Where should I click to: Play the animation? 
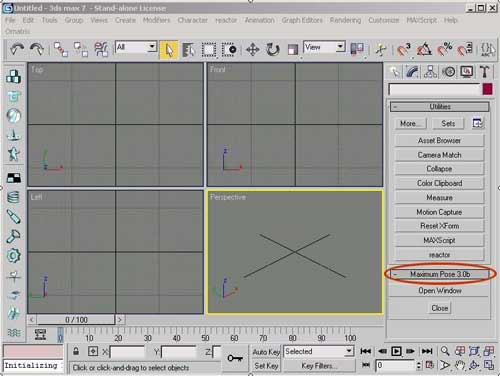[x=396, y=351]
